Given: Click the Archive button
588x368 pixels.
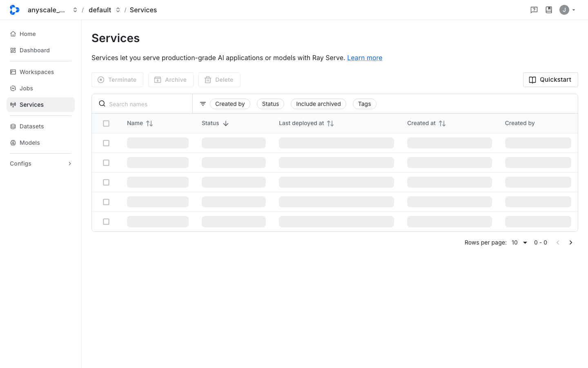Looking at the screenshot, I should [171, 80].
